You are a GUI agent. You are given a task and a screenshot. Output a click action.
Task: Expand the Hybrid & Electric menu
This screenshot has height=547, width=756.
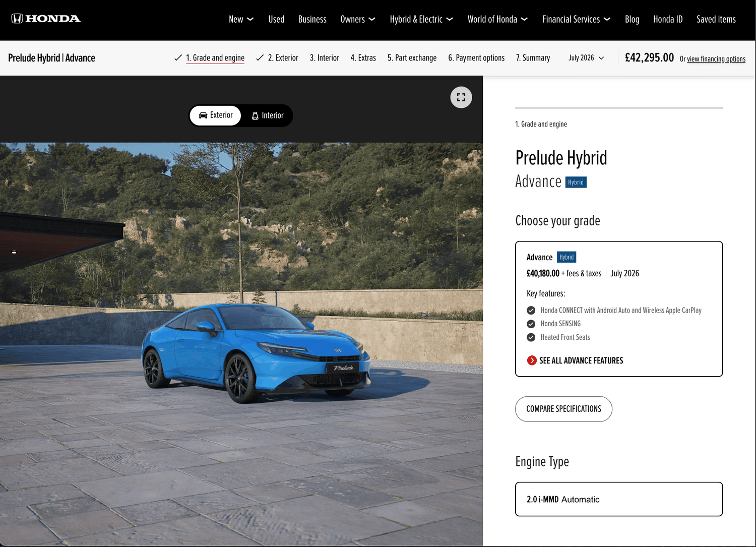click(421, 19)
